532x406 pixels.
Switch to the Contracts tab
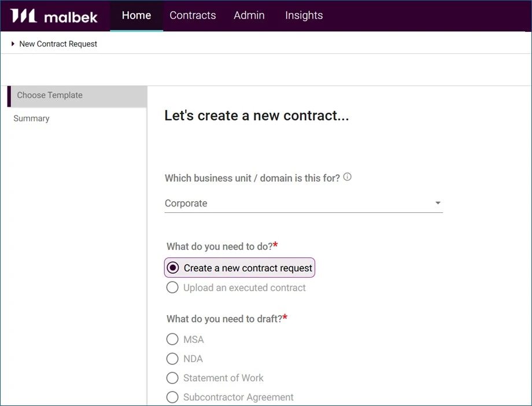pos(193,16)
